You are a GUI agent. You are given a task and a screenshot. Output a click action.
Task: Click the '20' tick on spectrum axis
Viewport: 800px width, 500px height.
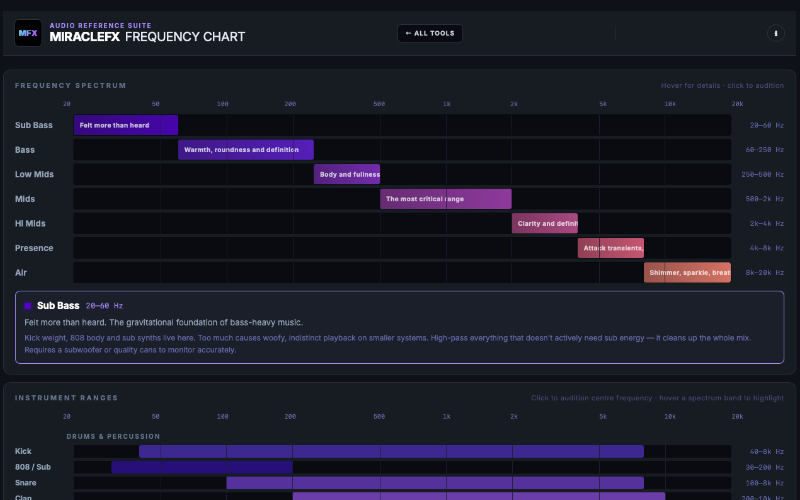coord(66,104)
